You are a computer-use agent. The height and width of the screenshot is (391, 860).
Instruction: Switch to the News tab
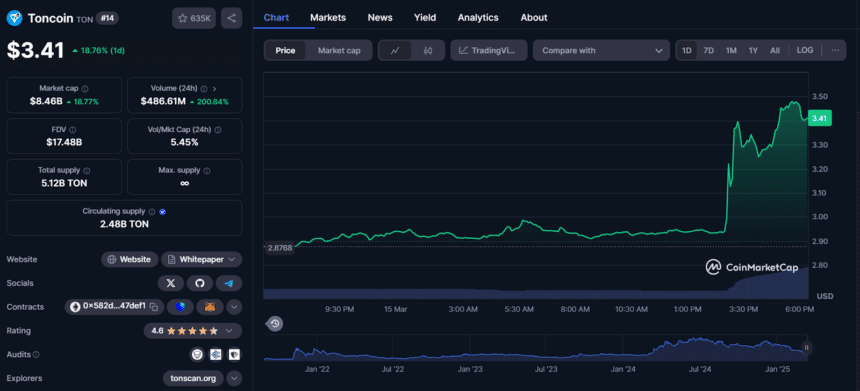pyautogui.click(x=380, y=18)
